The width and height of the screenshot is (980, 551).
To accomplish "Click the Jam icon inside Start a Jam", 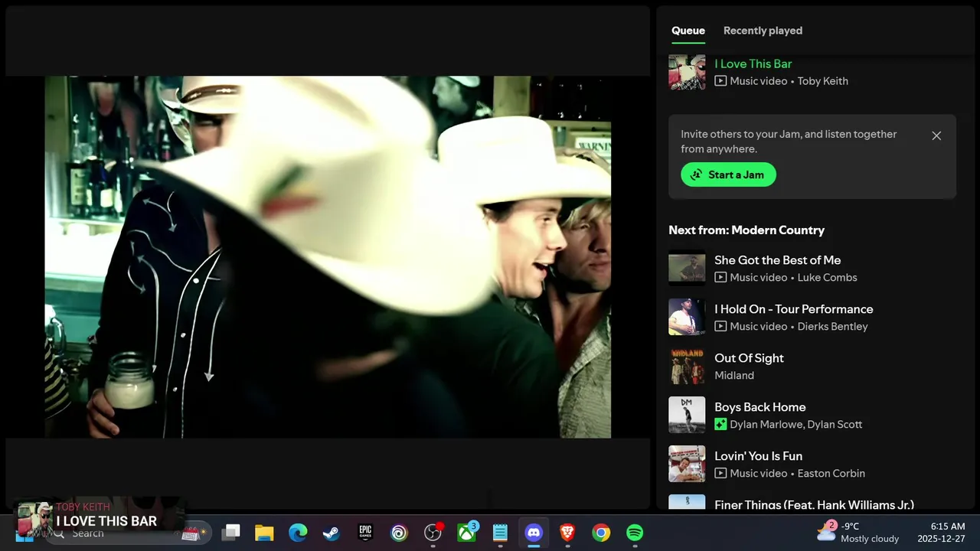I will (x=696, y=174).
